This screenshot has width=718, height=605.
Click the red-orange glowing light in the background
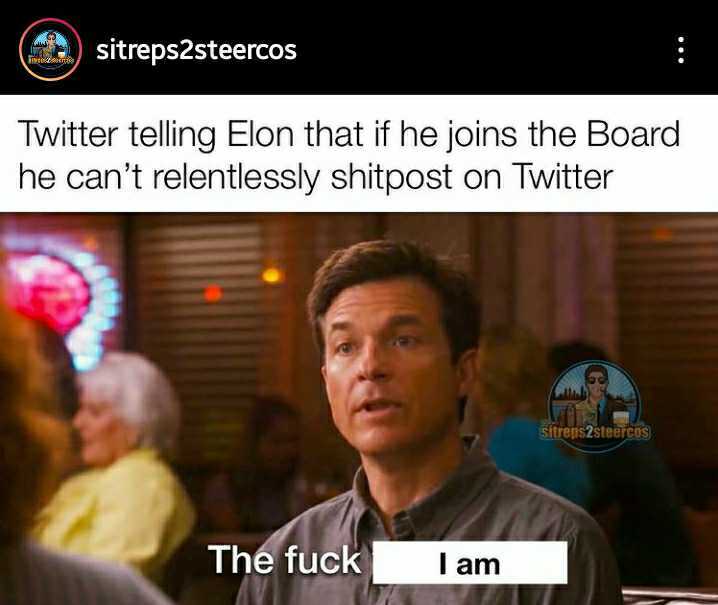point(212,293)
